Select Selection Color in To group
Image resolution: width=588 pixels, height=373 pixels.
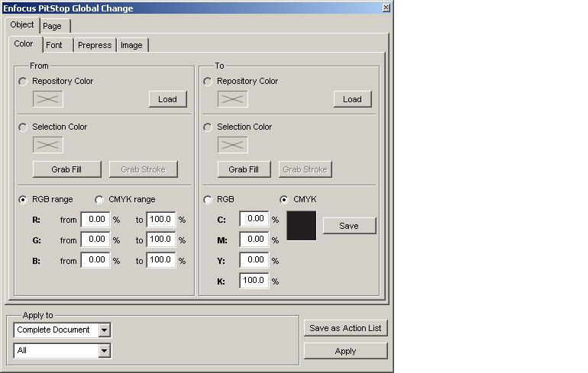tap(208, 127)
